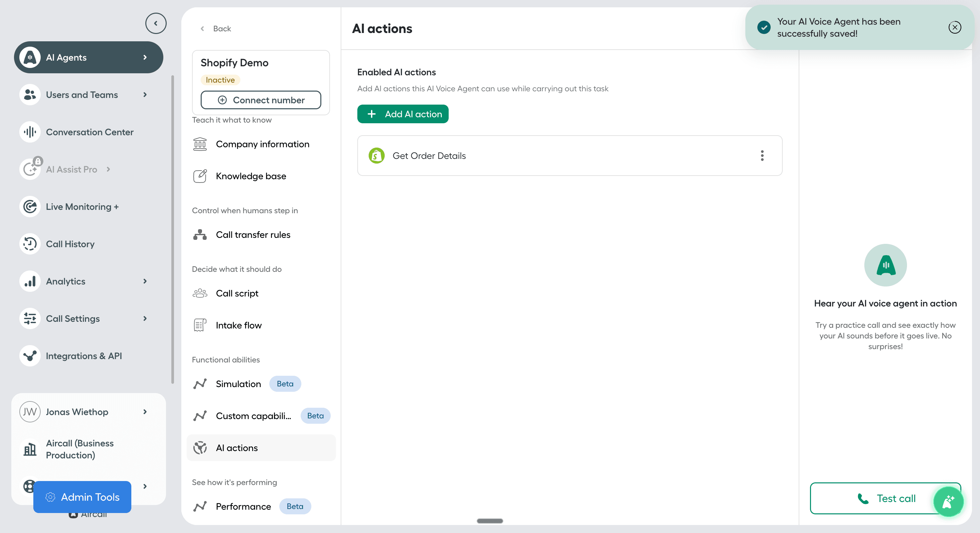Viewport: 980px width, 533px height.
Task: Go to Company information settings
Action: pyautogui.click(x=262, y=144)
